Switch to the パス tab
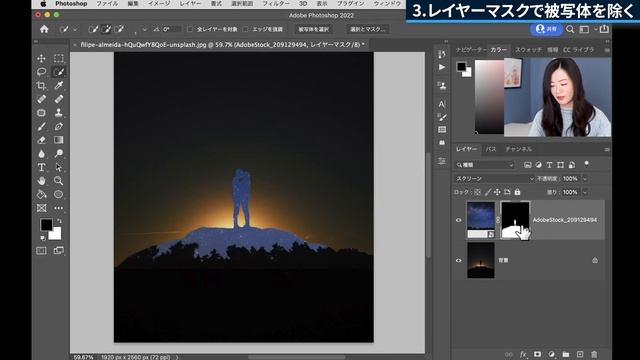The height and width of the screenshot is (360, 640). [x=491, y=149]
